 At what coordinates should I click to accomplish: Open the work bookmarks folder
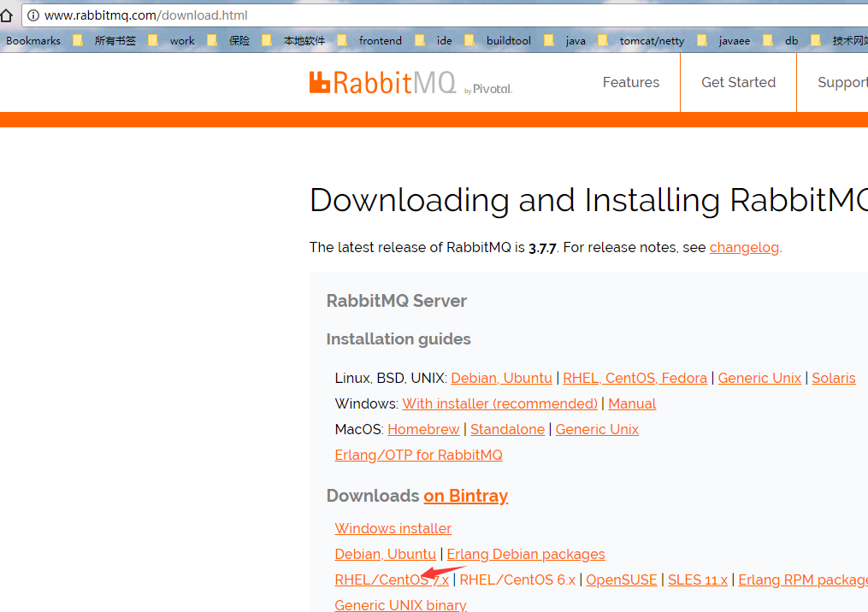click(172, 40)
